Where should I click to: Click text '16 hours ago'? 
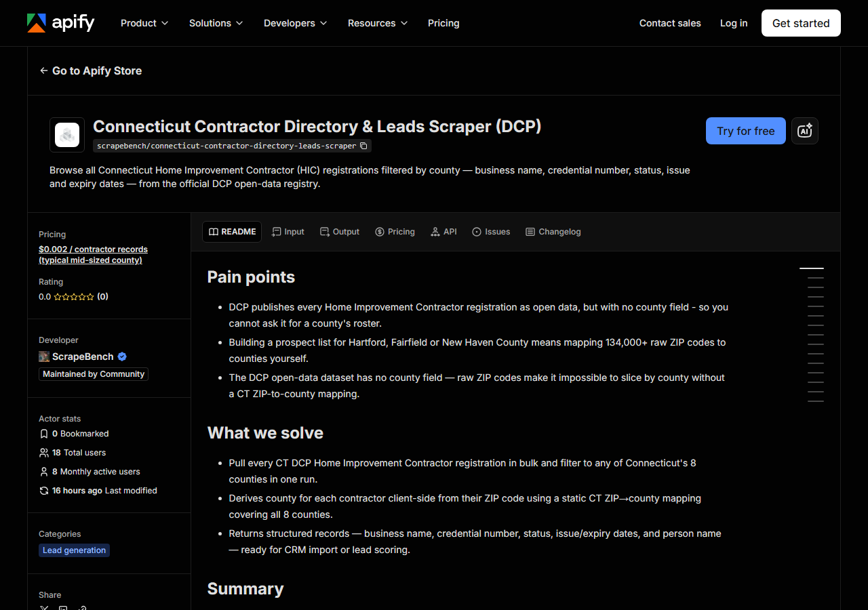77,491
